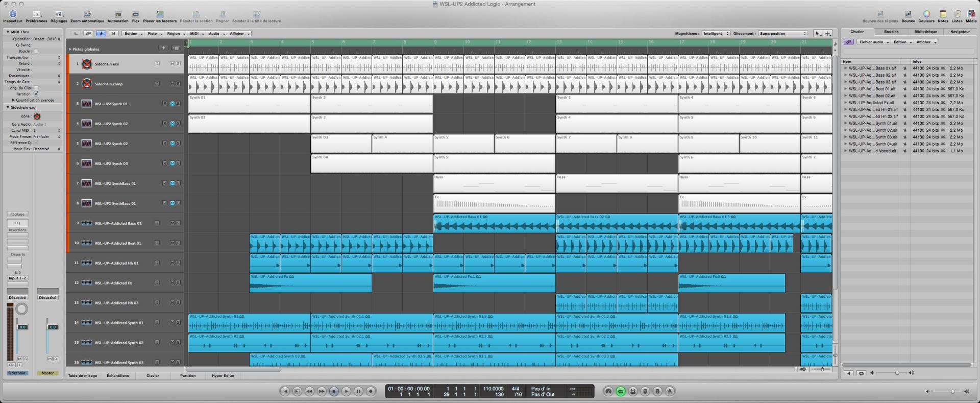980x403 pixels.
Task: Toggle the Média panel icon
Action: [971, 14]
